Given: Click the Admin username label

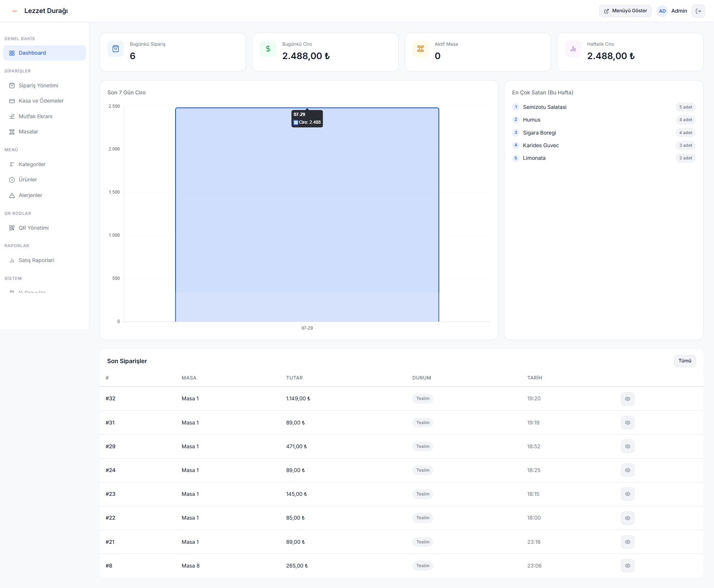Looking at the screenshot, I should (x=679, y=11).
